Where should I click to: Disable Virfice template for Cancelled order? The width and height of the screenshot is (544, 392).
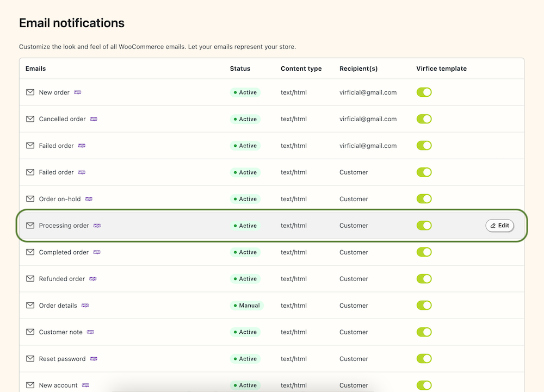[424, 119]
